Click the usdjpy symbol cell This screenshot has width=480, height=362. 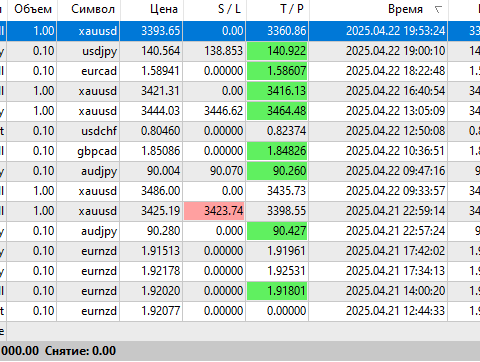click(x=100, y=51)
